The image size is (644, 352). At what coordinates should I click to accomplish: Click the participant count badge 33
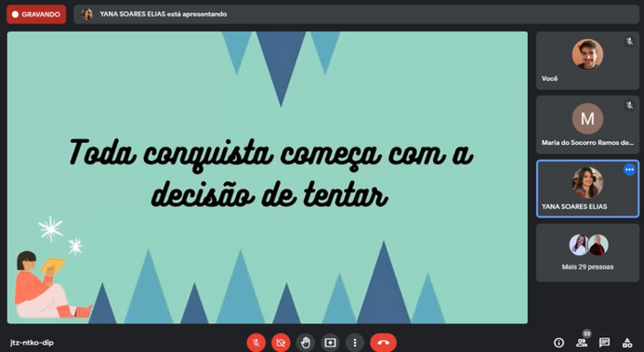586,334
